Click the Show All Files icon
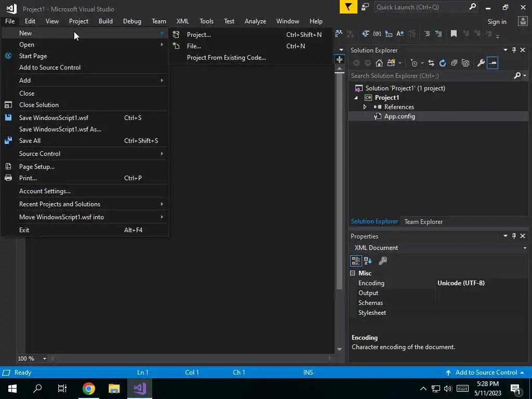 pyautogui.click(x=465, y=63)
